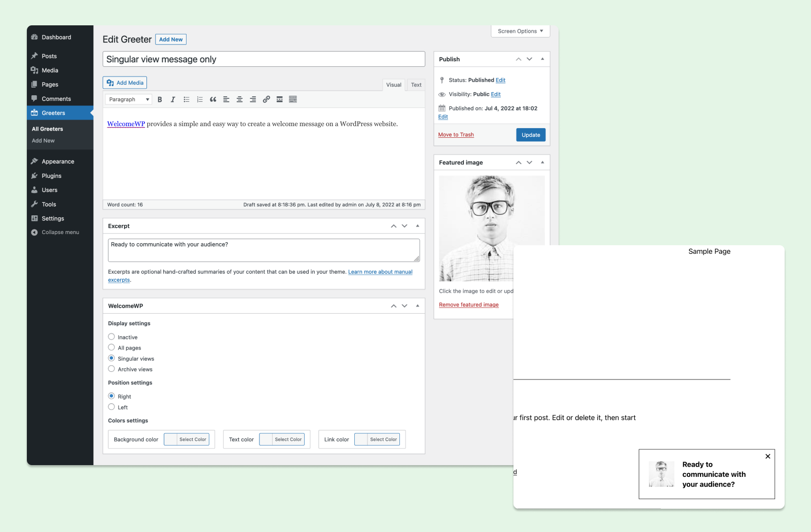Image resolution: width=811 pixels, height=532 pixels.
Task: Collapse the Excerpt panel
Action: coord(418,226)
